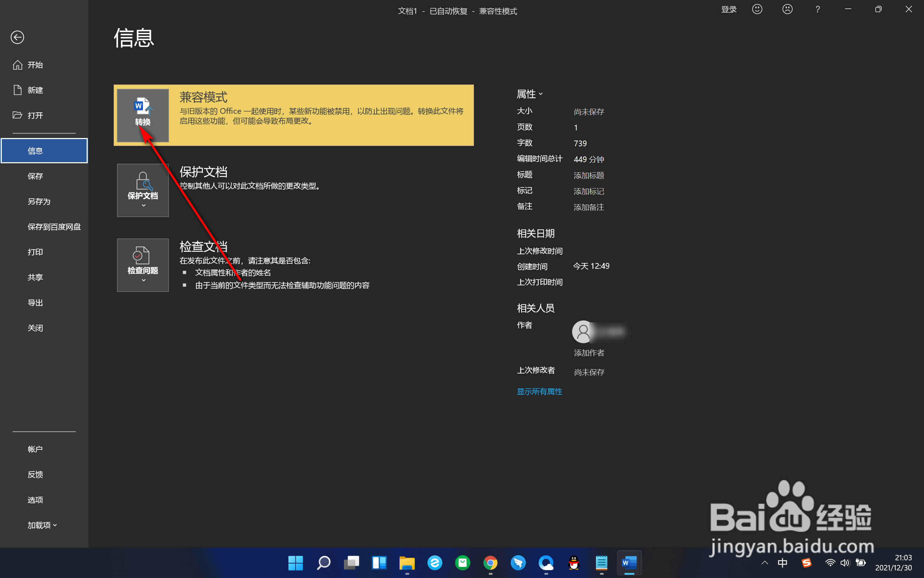Screen dimensions: 924x578
Task: Click Sign in (登录) in title bar
Action: (x=728, y=9)
